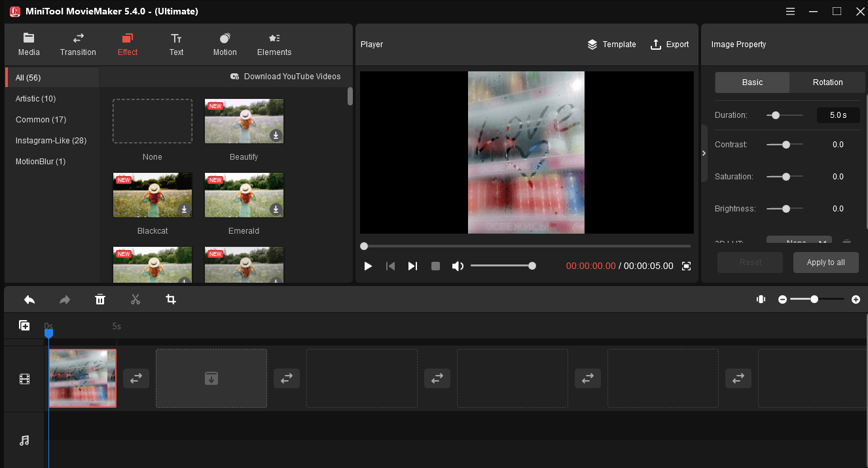Show the All (56) effects category
The height and width of the screenshot is (468, 868).
[x=52, y=77]
